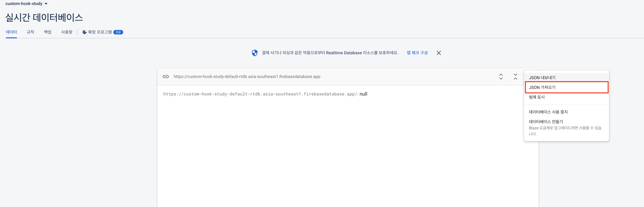Click 데이터베이스 만들기 menu entry
Image resolution: width=644 pixels, height=207 pixels.
(x=546, y=122)
